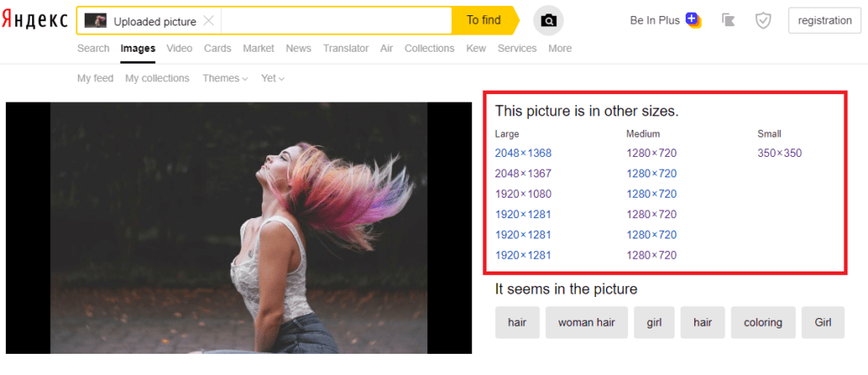Open the small 350×350 size link
Viewport: 868px width, 375px height.
tap(780, 154)
